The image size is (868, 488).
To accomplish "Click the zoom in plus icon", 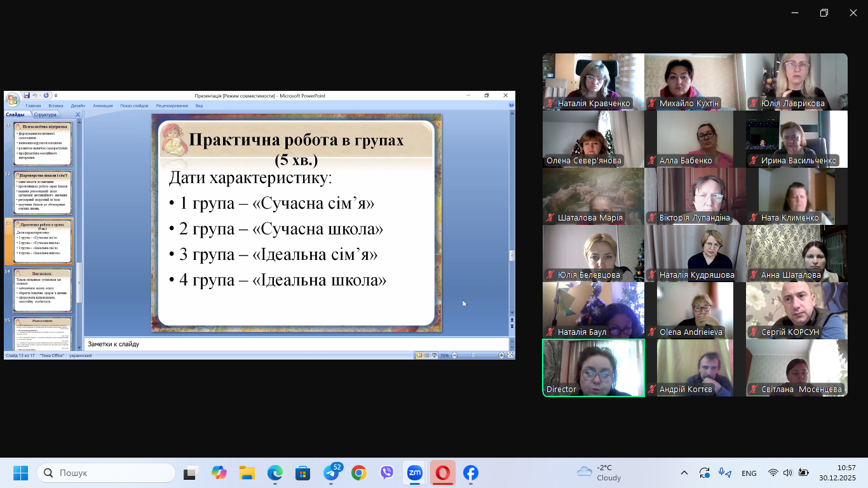I will pyautogui.click(x=501, y=355).
